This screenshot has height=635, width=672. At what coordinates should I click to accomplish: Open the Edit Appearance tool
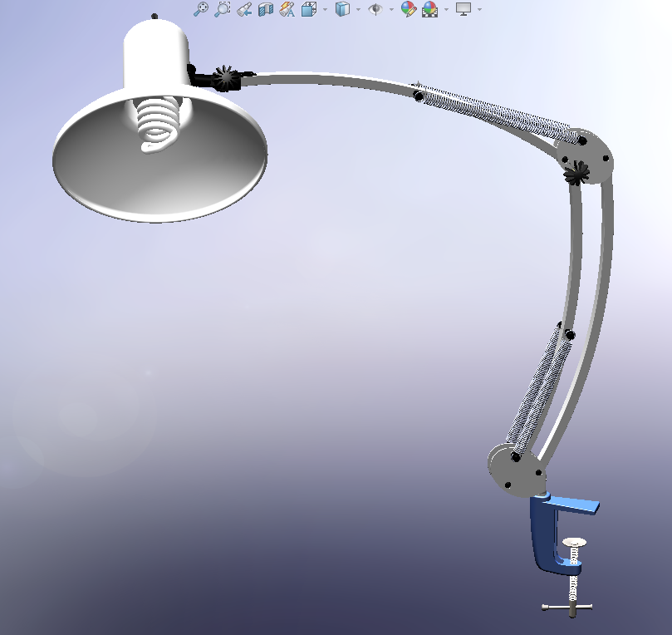click(x=409, y=9)
